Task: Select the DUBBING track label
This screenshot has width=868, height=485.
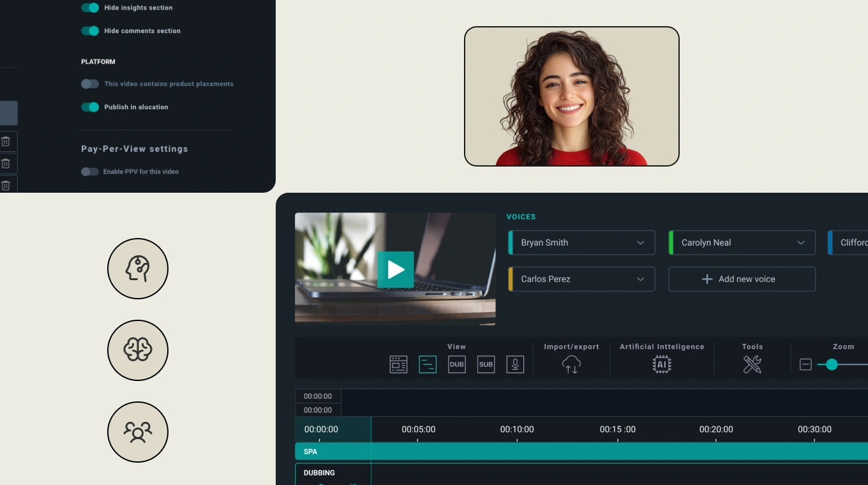Action: (x=319, y=473)
